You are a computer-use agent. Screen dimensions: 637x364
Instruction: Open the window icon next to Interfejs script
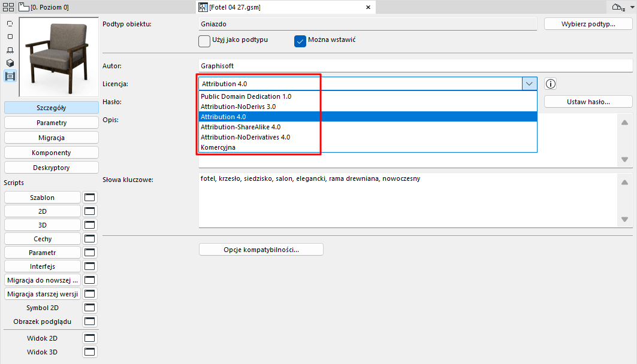[89, 266]
